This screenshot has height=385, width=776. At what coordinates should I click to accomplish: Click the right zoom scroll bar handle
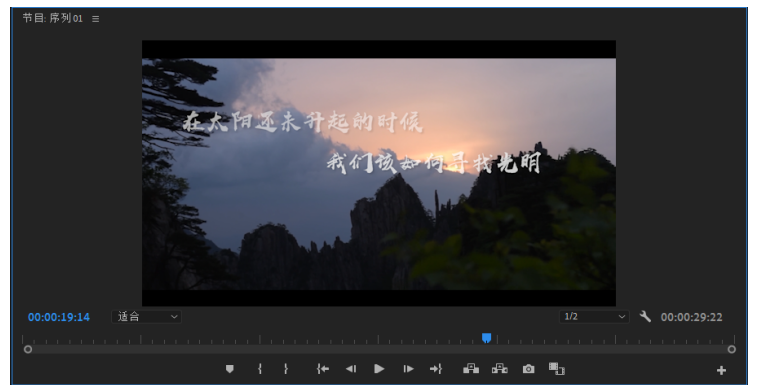click(731, 349)
